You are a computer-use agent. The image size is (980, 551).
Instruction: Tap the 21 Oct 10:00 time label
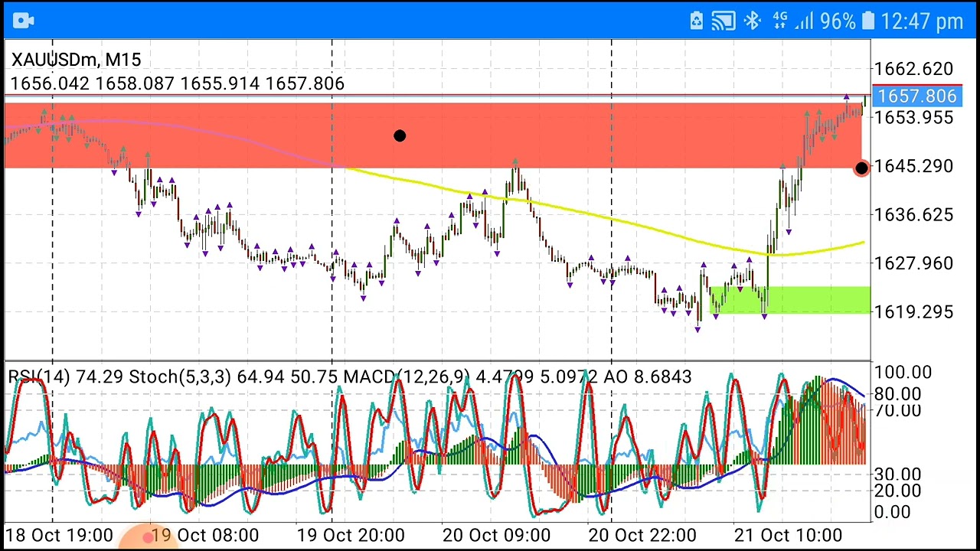point(787,536)
